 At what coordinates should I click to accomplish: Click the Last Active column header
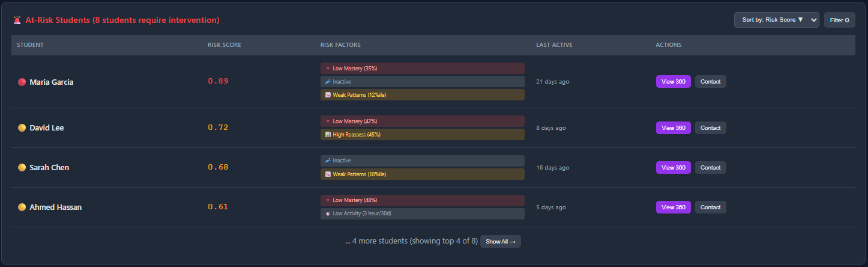point(553,45)
